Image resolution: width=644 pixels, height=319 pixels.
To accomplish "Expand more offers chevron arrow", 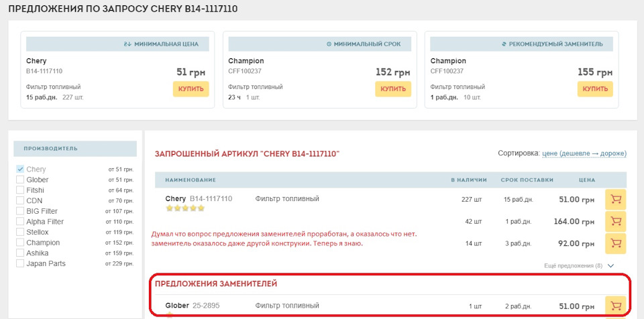I will click(x=610, y=266).
